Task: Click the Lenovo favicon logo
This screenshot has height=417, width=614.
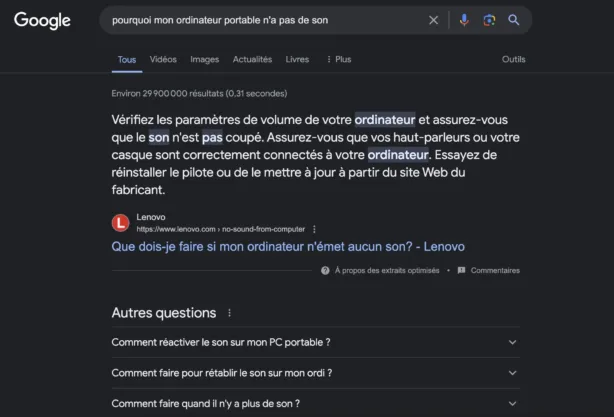Action: [121, 223]
